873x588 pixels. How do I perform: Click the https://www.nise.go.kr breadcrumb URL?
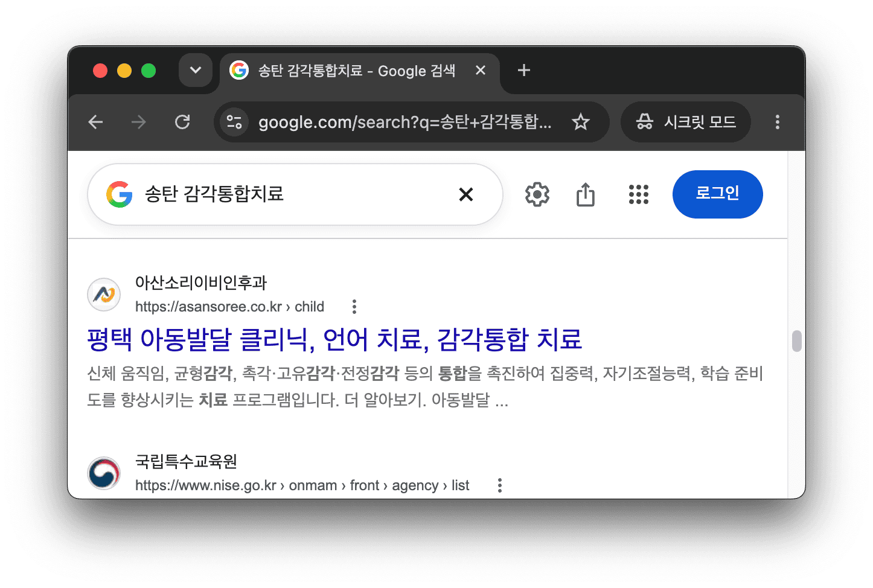pyautogui.click(x=302, y=485)
